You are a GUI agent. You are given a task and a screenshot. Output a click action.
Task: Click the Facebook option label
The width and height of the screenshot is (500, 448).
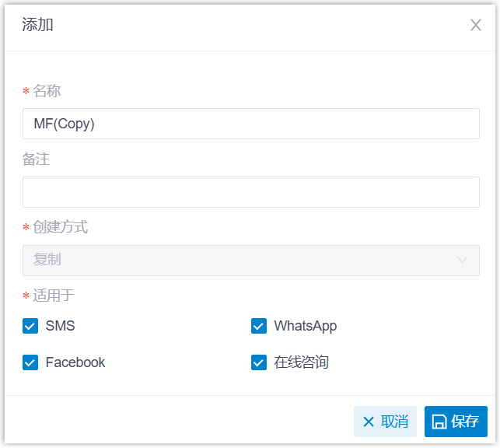point(75,362)
